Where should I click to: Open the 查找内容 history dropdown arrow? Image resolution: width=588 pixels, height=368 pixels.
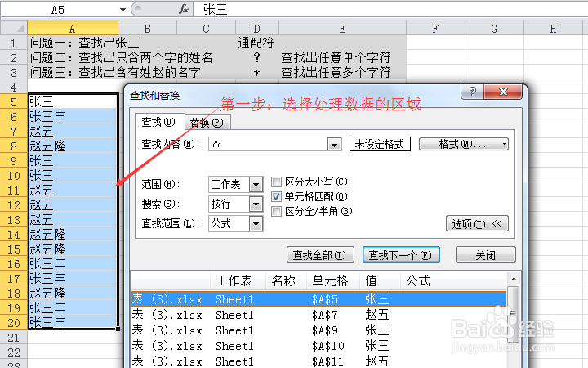pyautogui.click(x=334, y=144)
